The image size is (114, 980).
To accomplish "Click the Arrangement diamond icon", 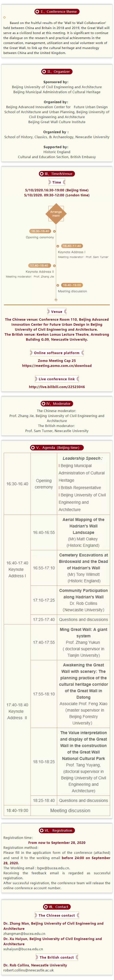I will 56,214.
